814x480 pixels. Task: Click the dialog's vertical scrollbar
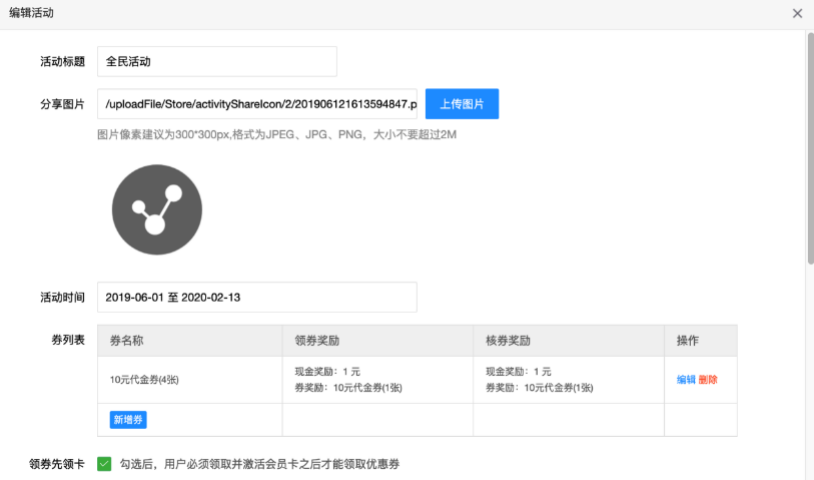point(810,148)
